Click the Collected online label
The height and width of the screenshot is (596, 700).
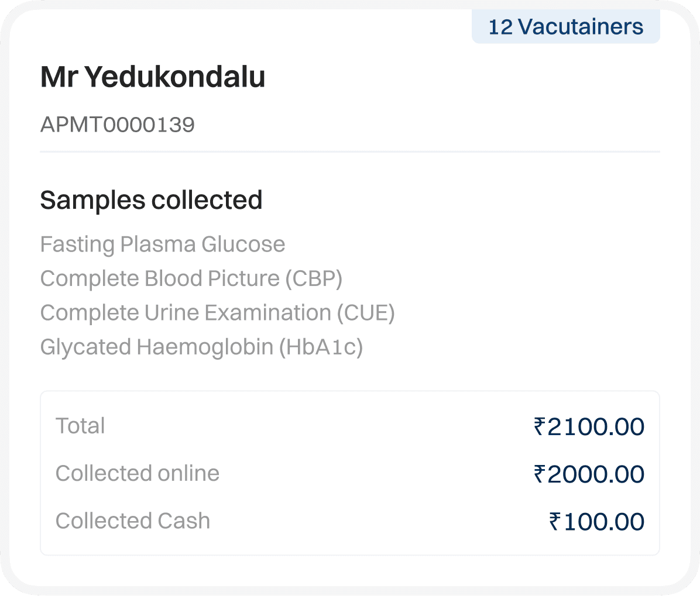(138, 473)
